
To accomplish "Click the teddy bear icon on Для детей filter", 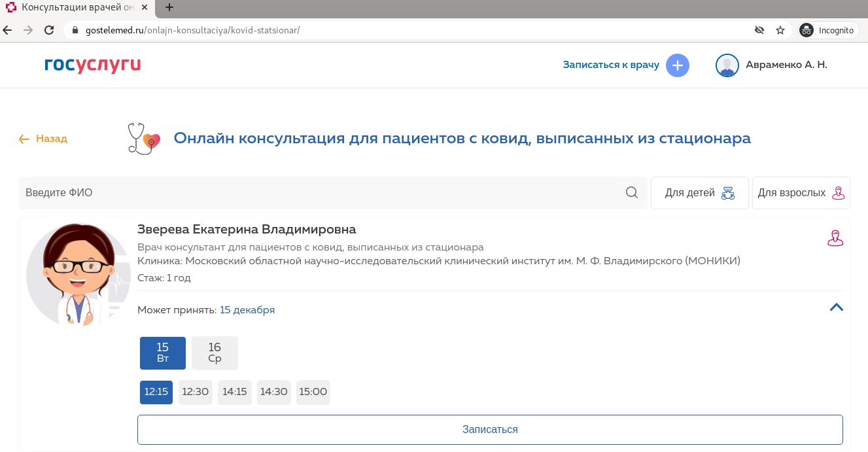I will pos(727,193).
